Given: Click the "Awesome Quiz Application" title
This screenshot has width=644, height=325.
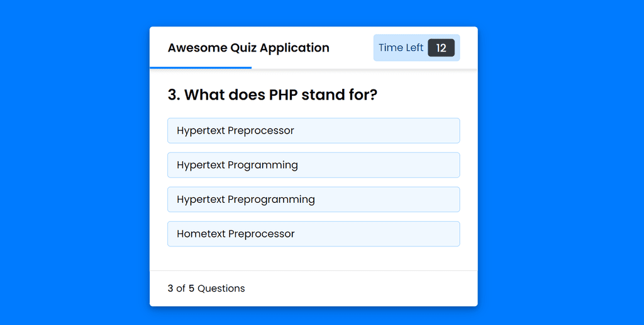Looking at the screenshot, I should [248, 48].
